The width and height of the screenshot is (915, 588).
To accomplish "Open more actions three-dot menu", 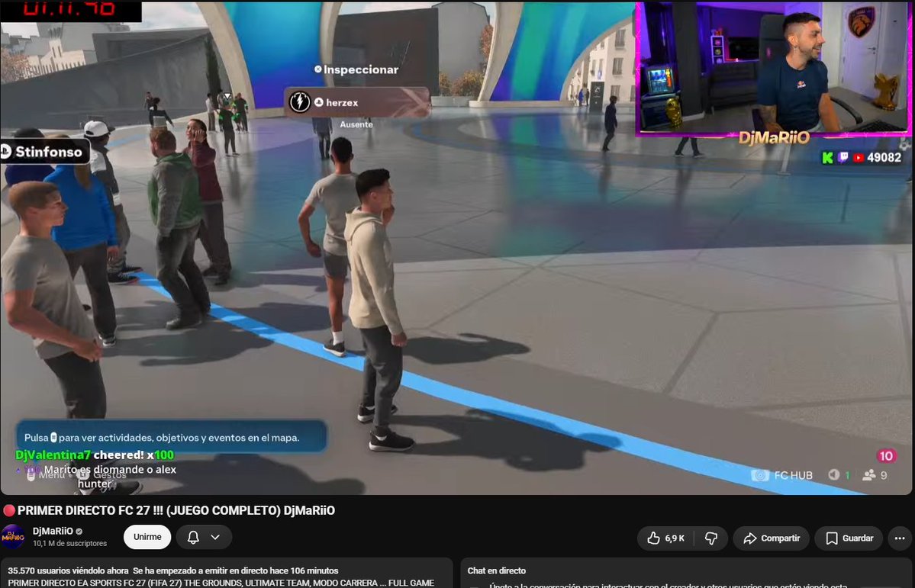I will 900,538.
